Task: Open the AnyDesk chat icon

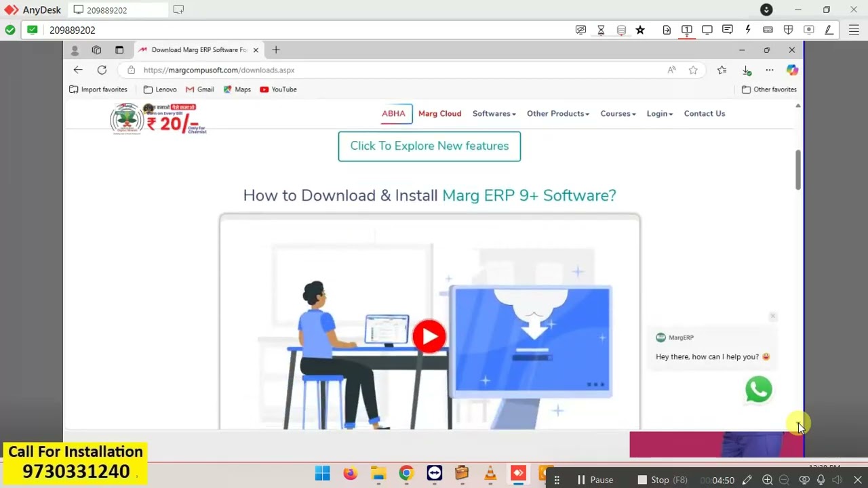Action: [x=728, y=30]
